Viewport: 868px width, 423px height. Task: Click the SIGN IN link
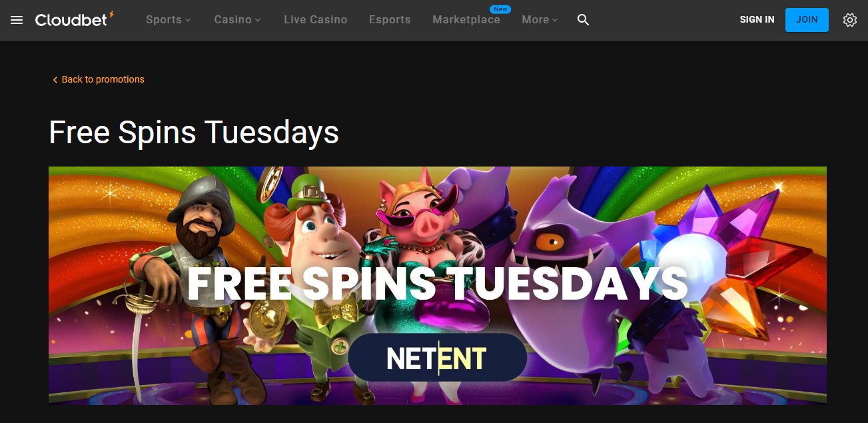pos(757,20)
